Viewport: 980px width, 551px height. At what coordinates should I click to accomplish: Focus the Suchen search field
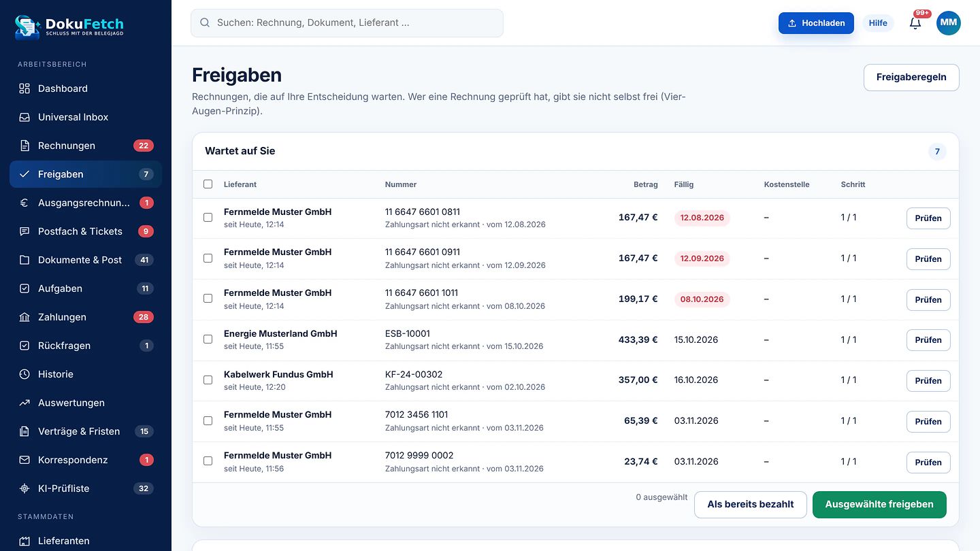(347, 23)
